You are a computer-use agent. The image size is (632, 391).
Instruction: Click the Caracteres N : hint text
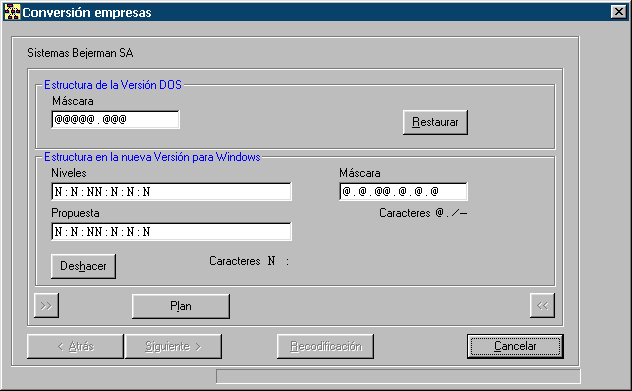[x=249, y=261]
